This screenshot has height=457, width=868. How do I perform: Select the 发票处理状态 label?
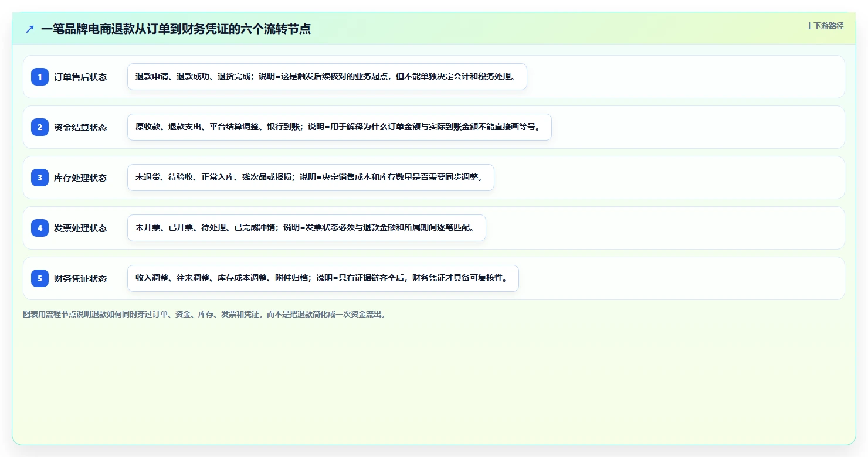click(80, 228)
